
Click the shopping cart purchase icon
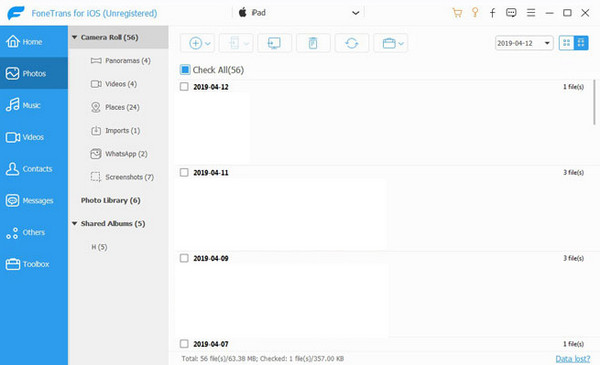(x=457, y=13)
